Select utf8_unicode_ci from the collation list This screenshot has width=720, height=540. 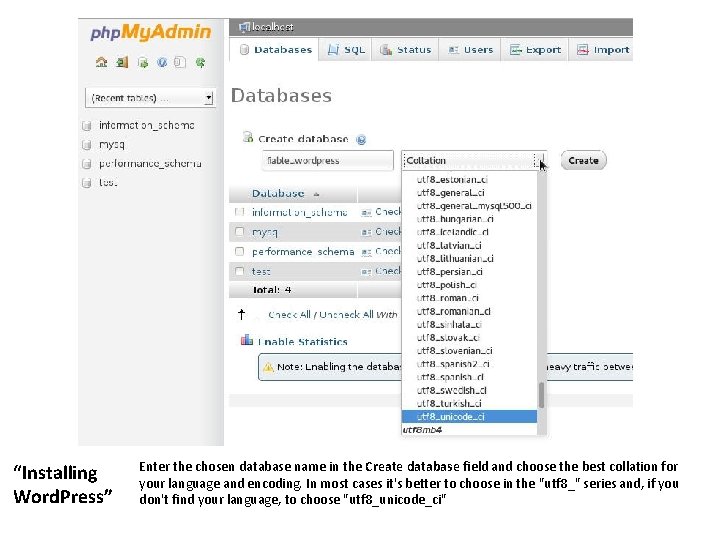469,417
